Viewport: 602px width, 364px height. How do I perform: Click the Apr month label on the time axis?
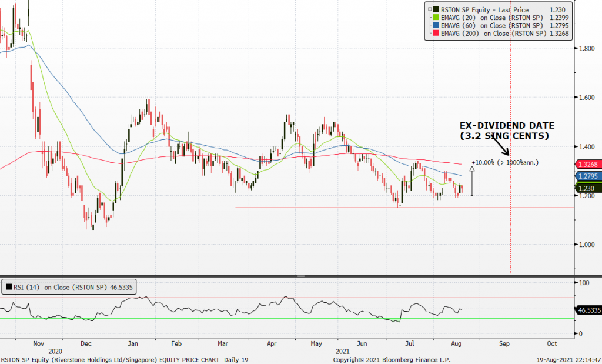coord(272,343)
